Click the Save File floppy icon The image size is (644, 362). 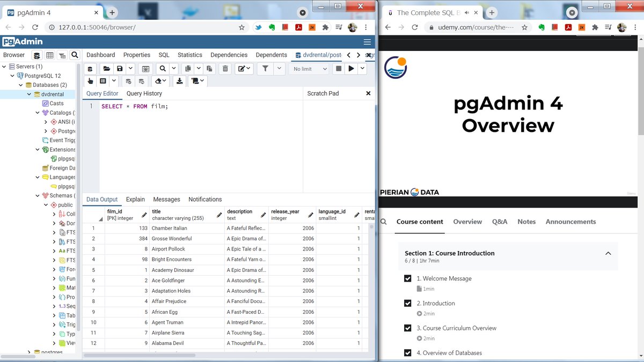(119, 69)
